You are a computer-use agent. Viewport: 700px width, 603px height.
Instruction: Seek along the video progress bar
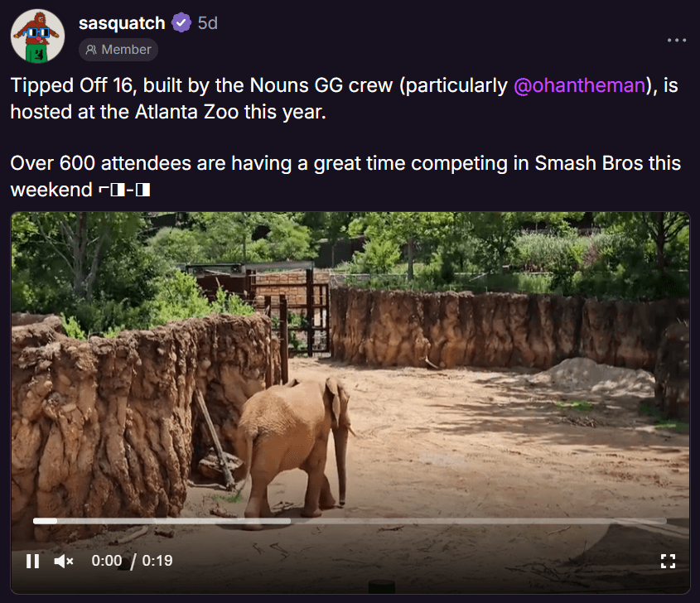pyautogui.click(x=350, y=521)
